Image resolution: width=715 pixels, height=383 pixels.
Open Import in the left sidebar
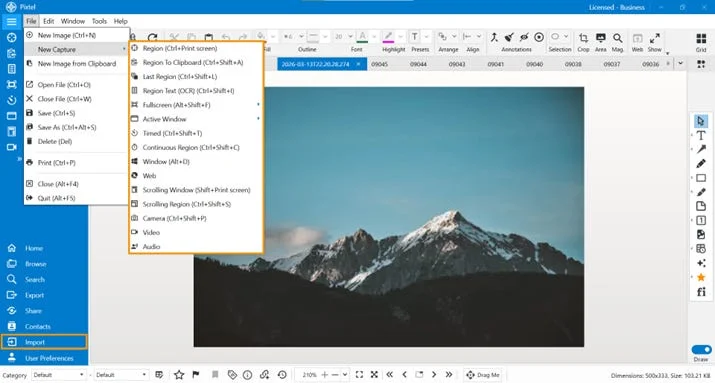(x=44, y=342)
